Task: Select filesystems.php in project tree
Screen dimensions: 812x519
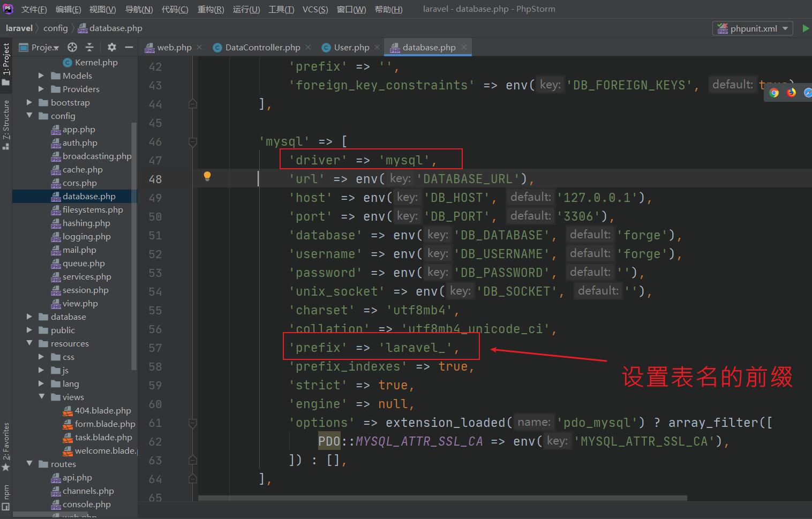Action: 87,209
